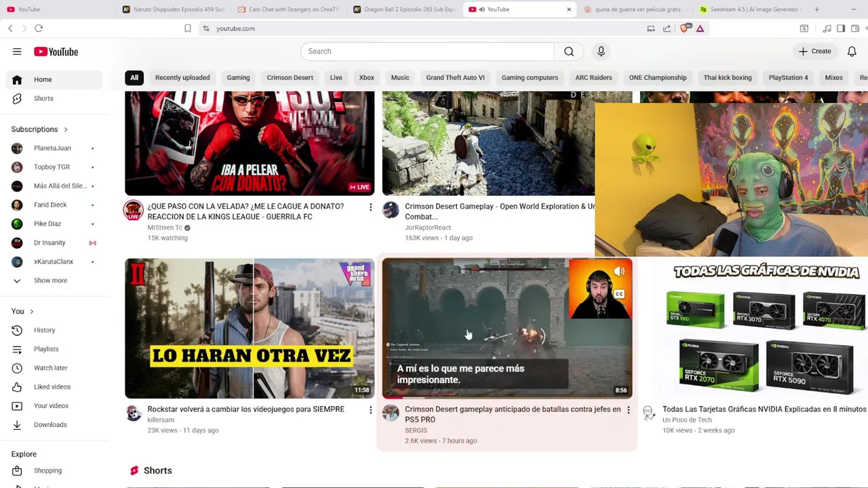This screenshot has height=488, width=868.
Task: Expand the You section arrow
Action: [x=31, y=311]
